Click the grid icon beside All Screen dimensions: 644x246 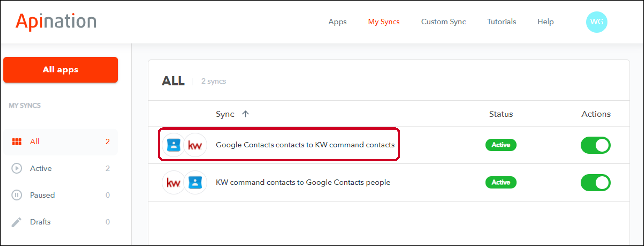(x=17, y=142)
